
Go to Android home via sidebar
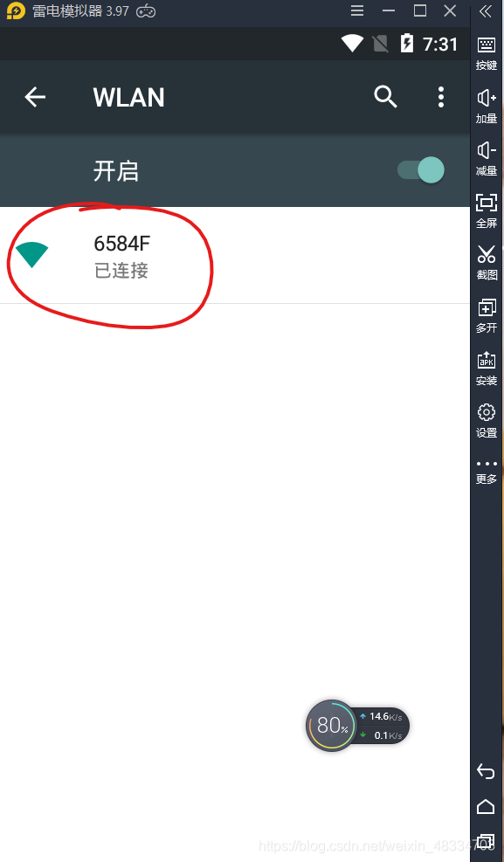click(x=486, y=806)
